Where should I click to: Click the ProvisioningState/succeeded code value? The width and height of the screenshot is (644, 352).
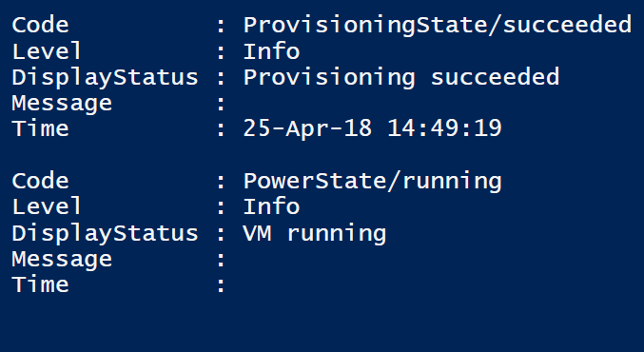coord(438,25)
